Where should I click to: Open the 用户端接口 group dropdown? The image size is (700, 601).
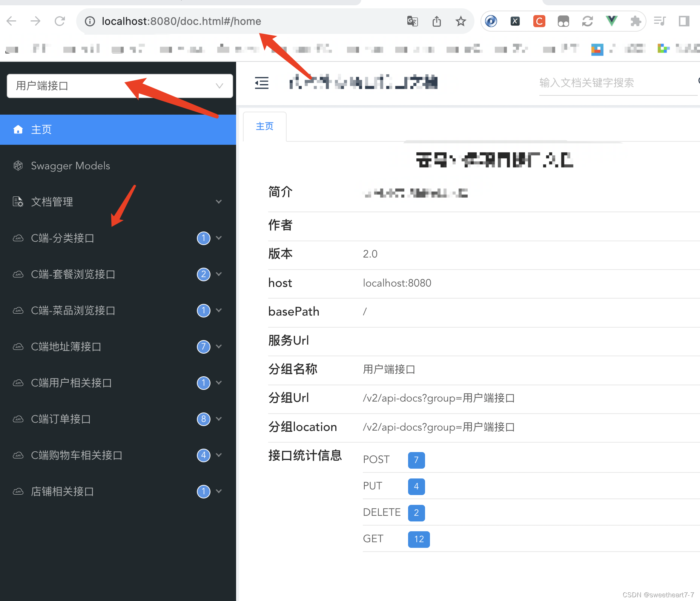(x=120, y=86)
